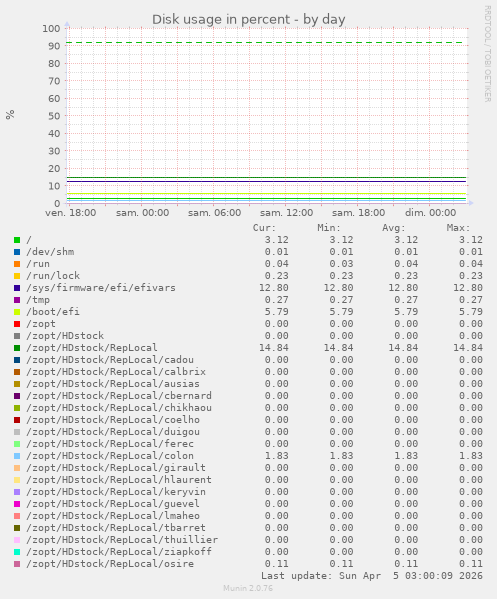Click the green swatch for /
The height and width of the screenshot is (599, 497).
pos(17,240)
